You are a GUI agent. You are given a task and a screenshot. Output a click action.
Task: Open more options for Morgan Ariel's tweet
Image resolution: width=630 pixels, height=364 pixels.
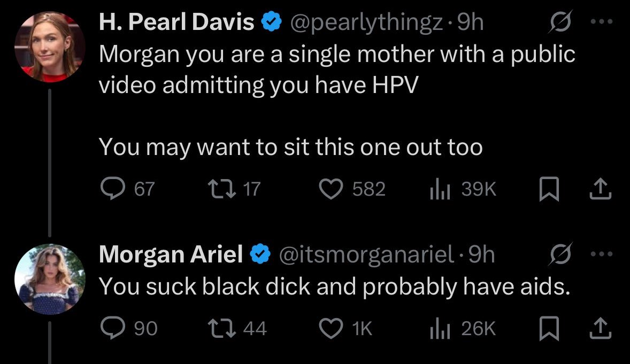pos(602,253)
